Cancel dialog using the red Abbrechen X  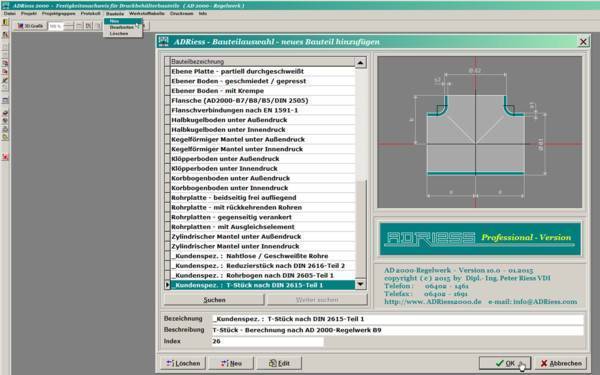coord(561,363)
